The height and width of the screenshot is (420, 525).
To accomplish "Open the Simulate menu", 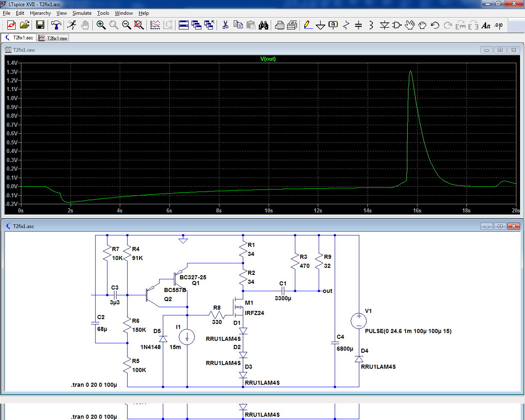I will (x=82, y=13).
